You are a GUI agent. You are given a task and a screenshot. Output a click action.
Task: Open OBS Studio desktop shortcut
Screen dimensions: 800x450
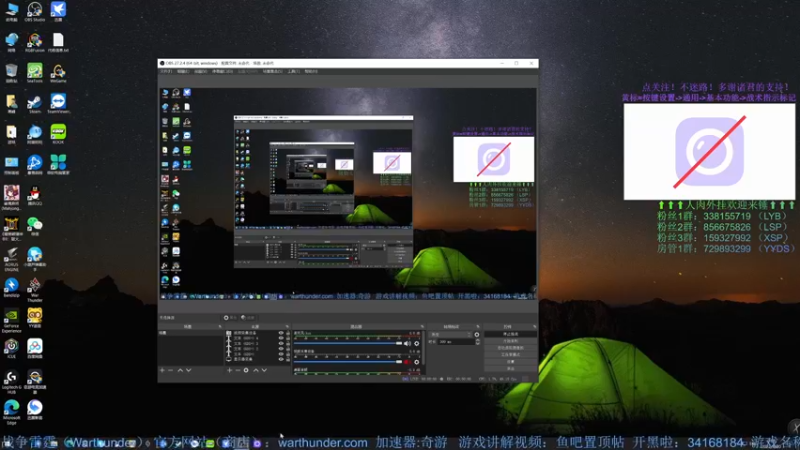(35, 11)
